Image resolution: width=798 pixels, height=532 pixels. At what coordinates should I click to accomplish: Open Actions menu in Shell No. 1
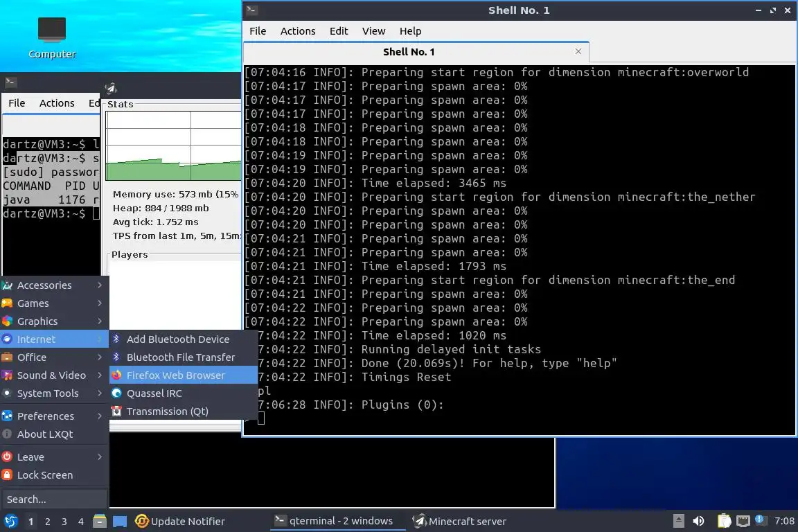pyautogui.click(x=298, y=31)
